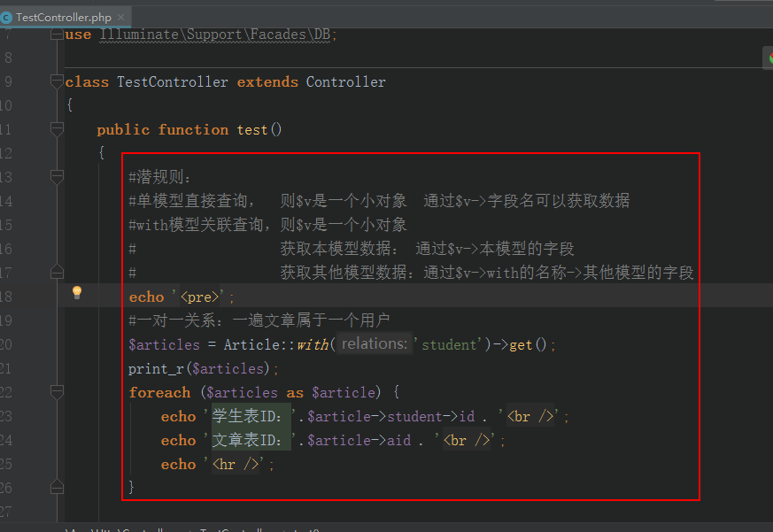Click the test function name
This screenshot has height=532, width=773.
(251, 130)
